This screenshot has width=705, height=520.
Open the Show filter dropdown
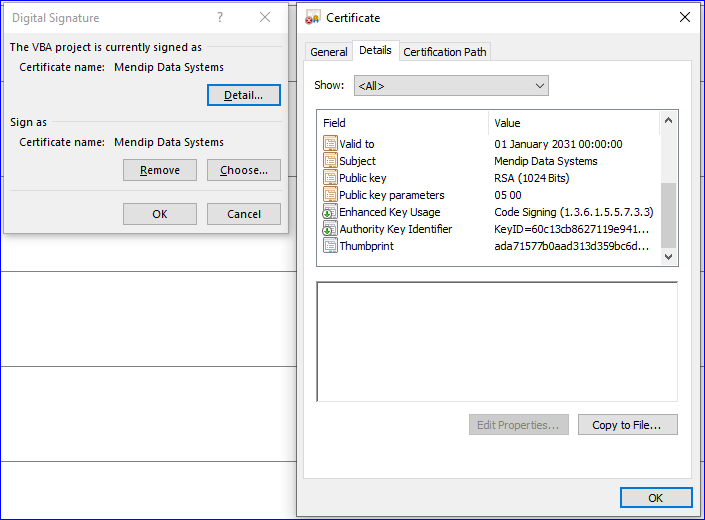[451, 86]
